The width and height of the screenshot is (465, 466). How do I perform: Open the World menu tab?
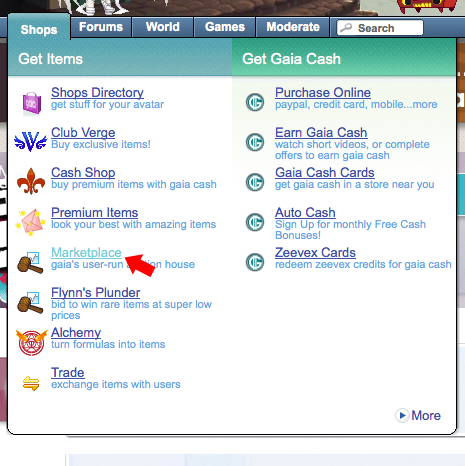point(163,27)
